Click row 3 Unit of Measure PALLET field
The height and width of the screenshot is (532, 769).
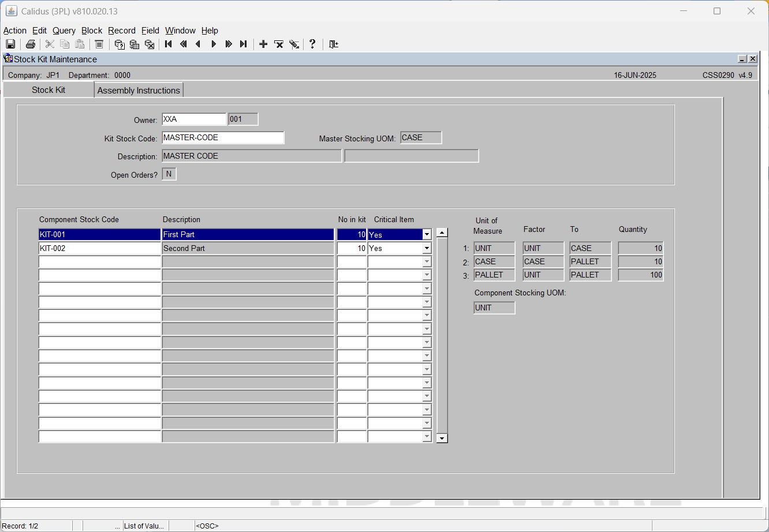click(494, 275)
